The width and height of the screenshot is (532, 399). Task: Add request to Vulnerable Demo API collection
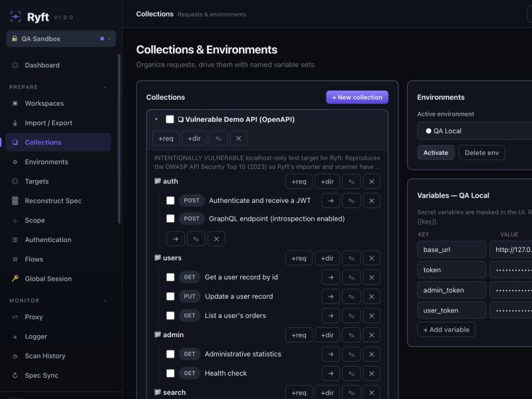click(166, 138)
